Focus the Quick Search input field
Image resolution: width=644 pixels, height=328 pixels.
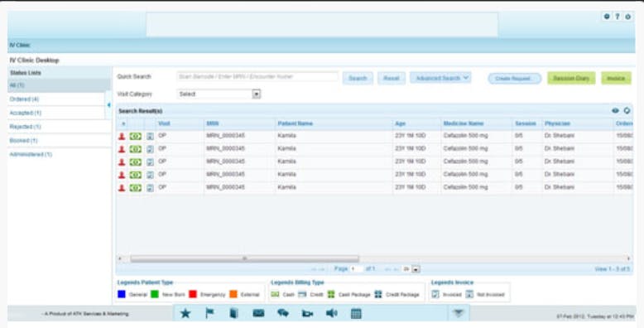(x=257, y=76)
